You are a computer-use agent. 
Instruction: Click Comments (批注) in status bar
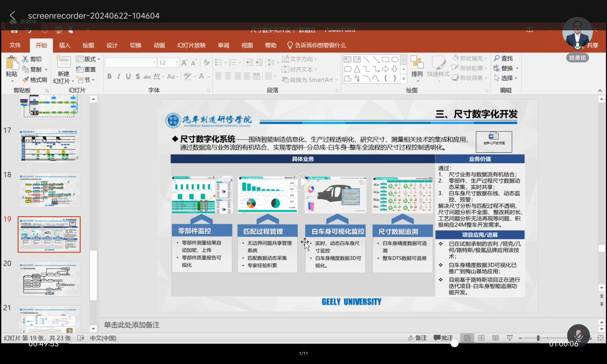(x=443, y=338)
